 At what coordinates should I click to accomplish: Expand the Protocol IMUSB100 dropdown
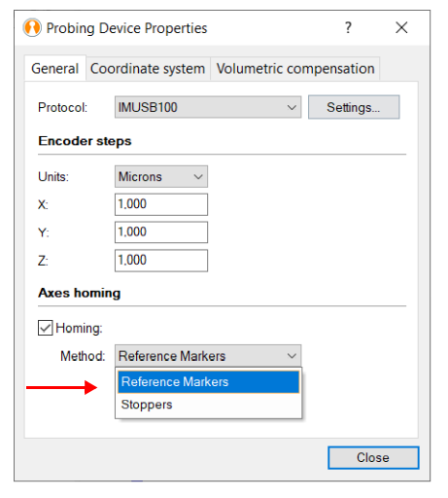pyautogui.click(x=208, y=107)
